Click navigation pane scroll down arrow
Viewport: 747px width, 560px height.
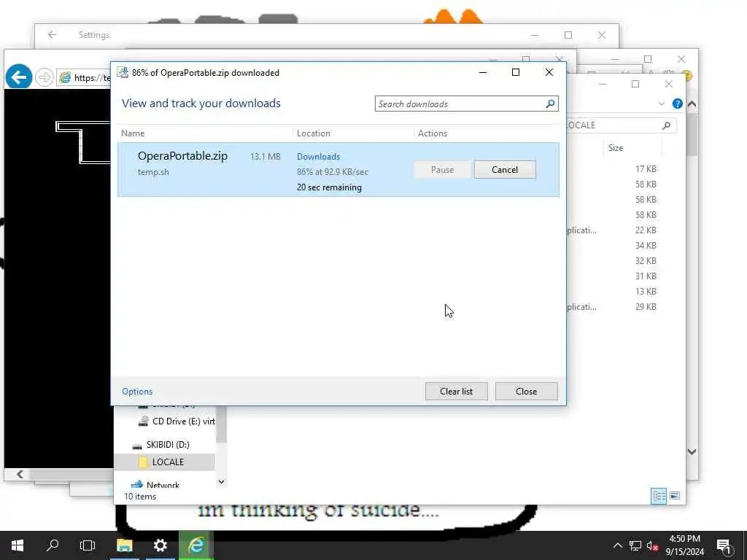[221, 482]
